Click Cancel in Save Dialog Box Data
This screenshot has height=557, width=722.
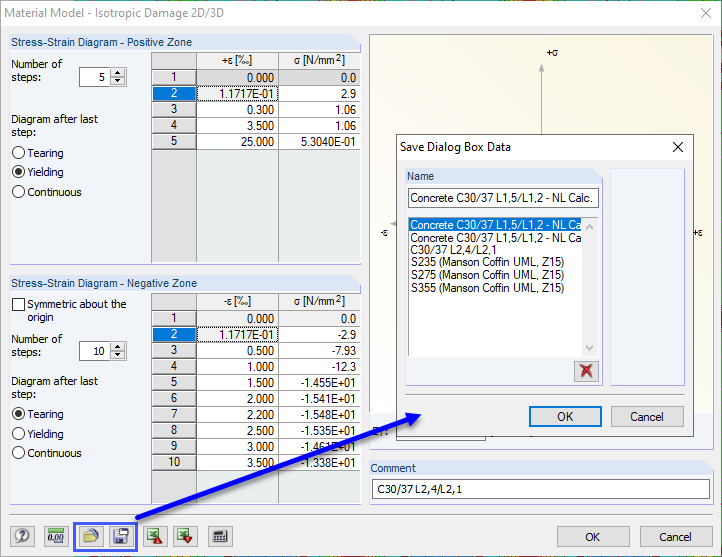647,417
